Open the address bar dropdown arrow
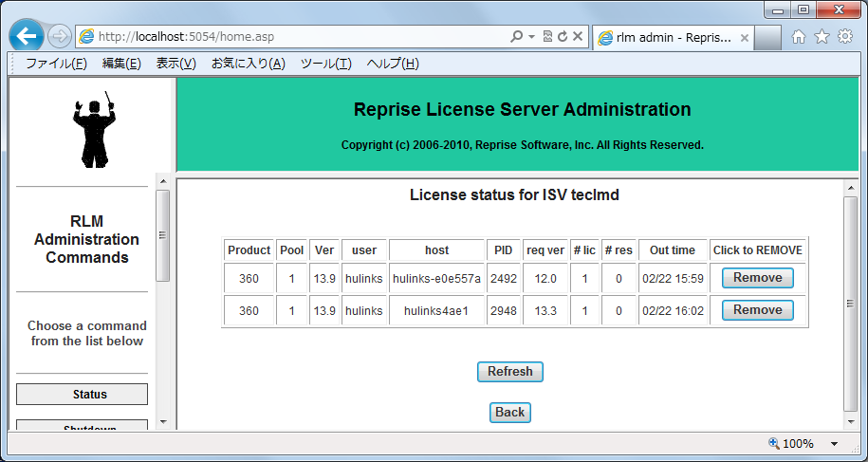 pos(531,37)
